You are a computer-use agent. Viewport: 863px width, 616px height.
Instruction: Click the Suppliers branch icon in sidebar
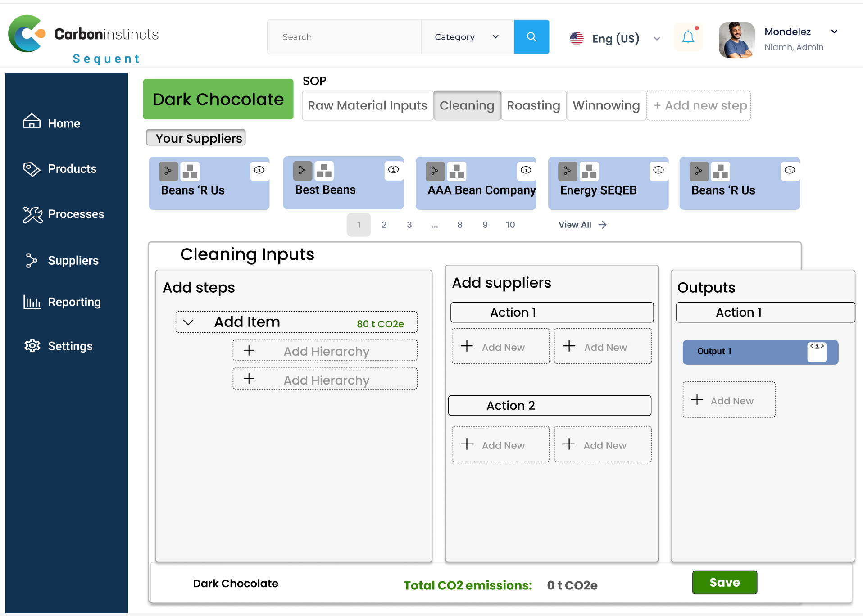click(x=32, y=260)
